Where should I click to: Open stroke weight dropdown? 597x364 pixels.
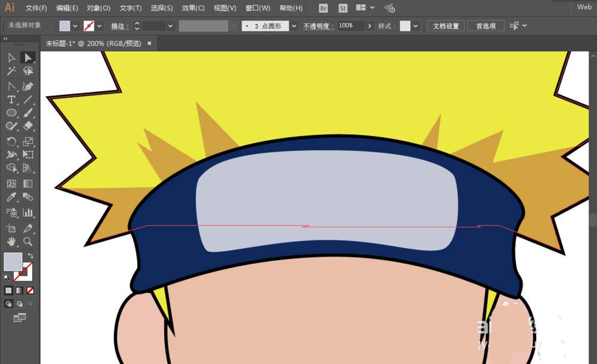coord(170,26)
